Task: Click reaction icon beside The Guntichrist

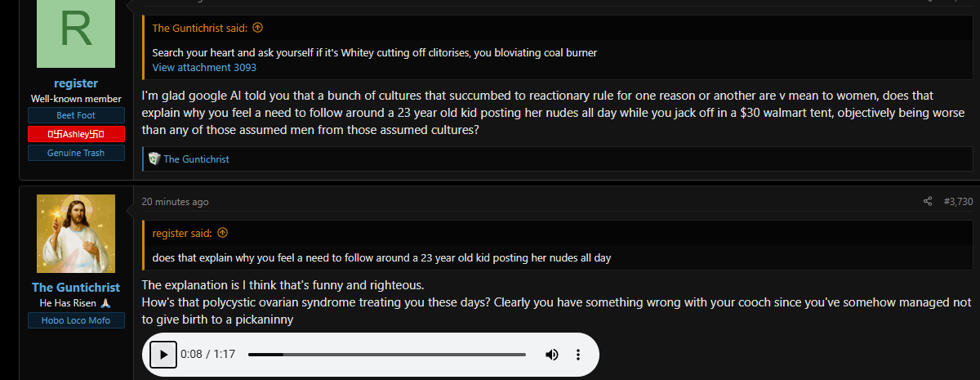Action: [x=153, y=159]
